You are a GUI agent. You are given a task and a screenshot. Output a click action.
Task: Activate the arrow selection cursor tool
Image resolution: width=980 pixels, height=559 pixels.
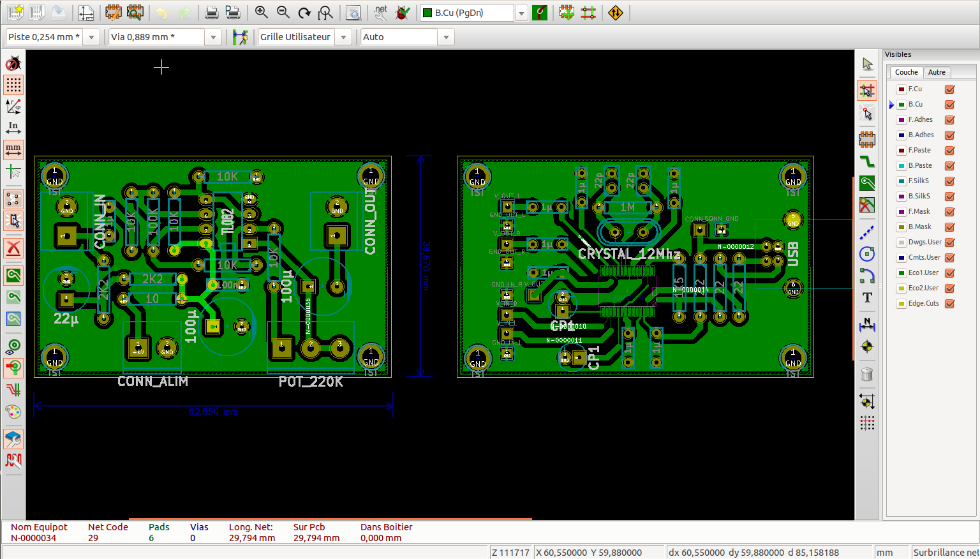click(x=867, y=64)
